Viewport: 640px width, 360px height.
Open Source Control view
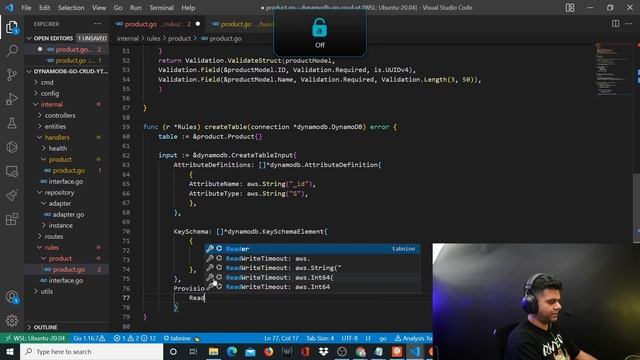click(12, 75)
